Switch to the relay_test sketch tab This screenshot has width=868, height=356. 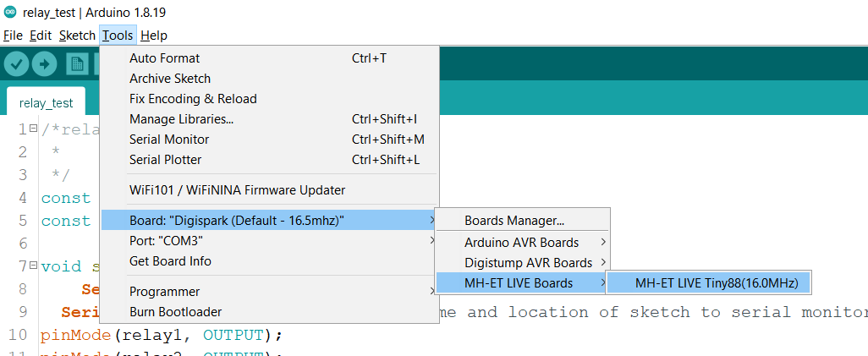(46, 103)
